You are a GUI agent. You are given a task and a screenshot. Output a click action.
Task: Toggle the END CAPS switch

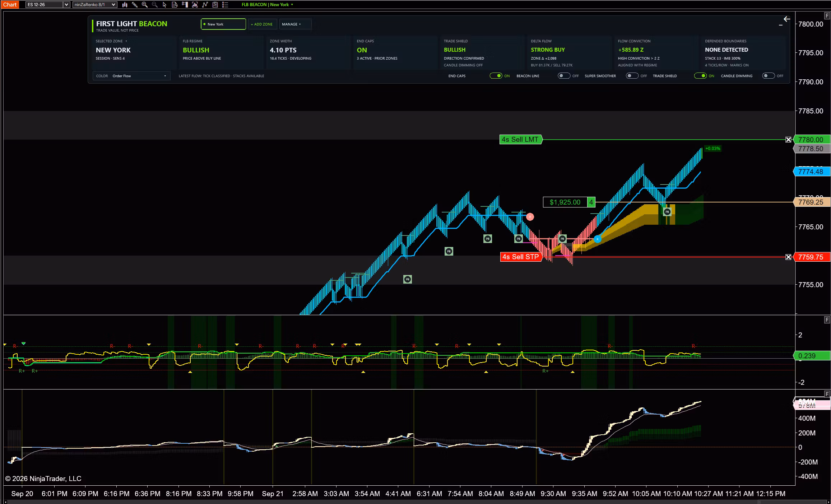[x=496, y=76]
